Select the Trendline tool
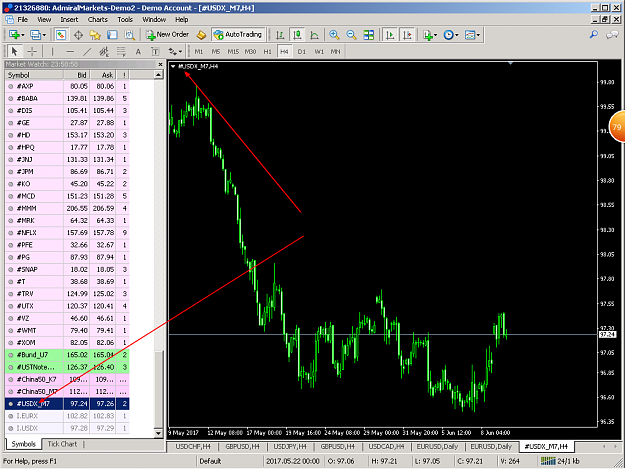The image size is (625, 469). coord(86,51)
